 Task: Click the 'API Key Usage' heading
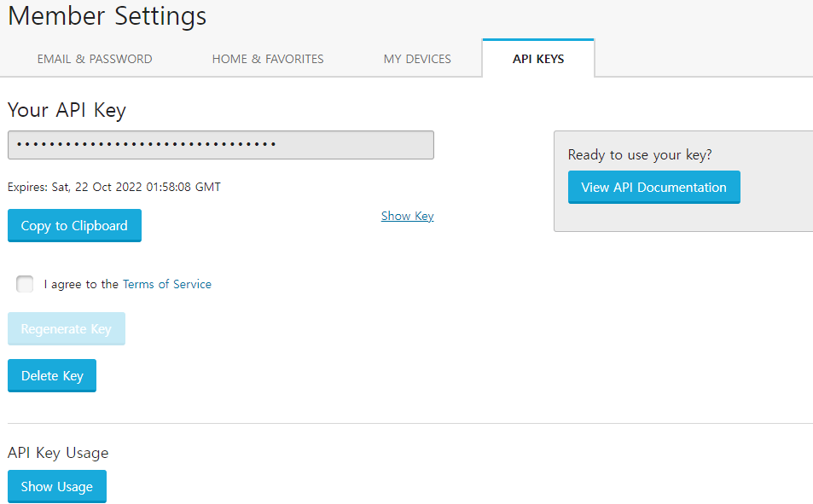(58, 453)
